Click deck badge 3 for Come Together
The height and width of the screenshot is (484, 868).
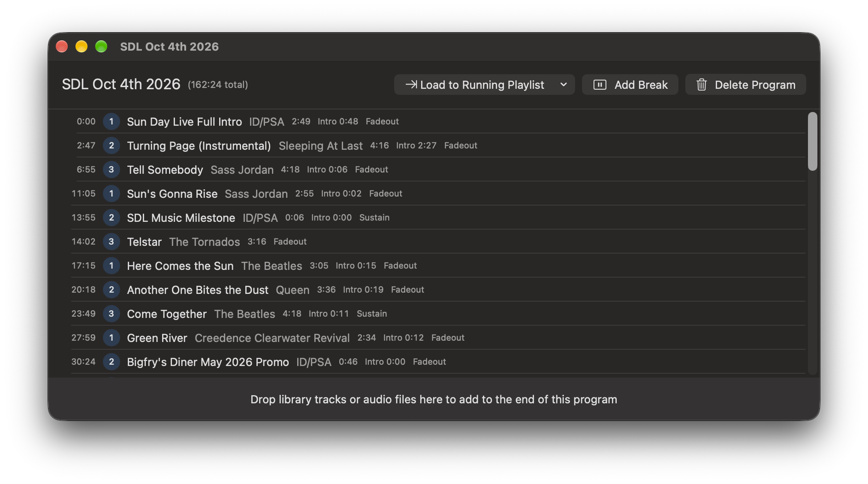pyautogui.click(x=112, y=314)
